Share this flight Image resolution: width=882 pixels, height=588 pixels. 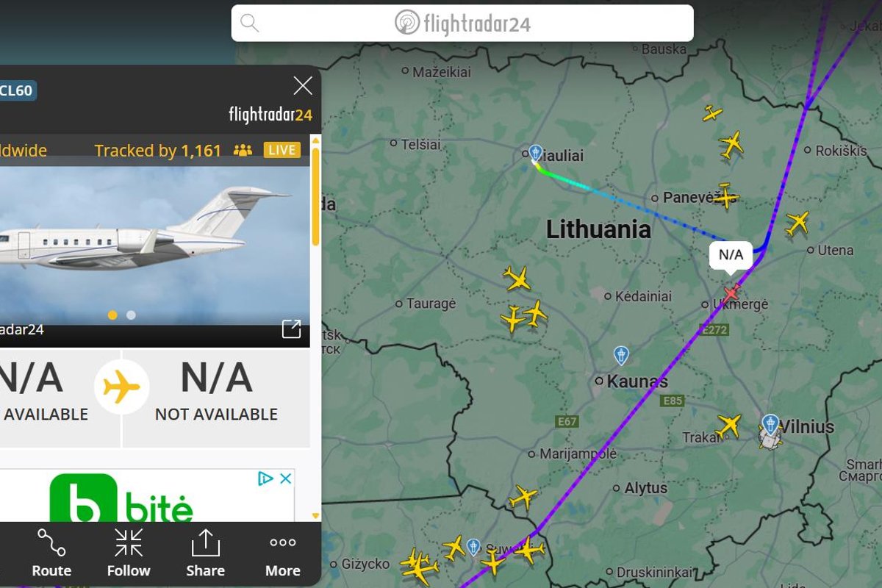tap(205, 553)
